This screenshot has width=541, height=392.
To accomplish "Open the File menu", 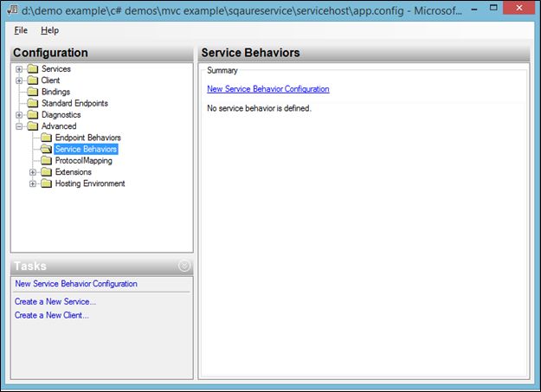I will tap(21, 30).
